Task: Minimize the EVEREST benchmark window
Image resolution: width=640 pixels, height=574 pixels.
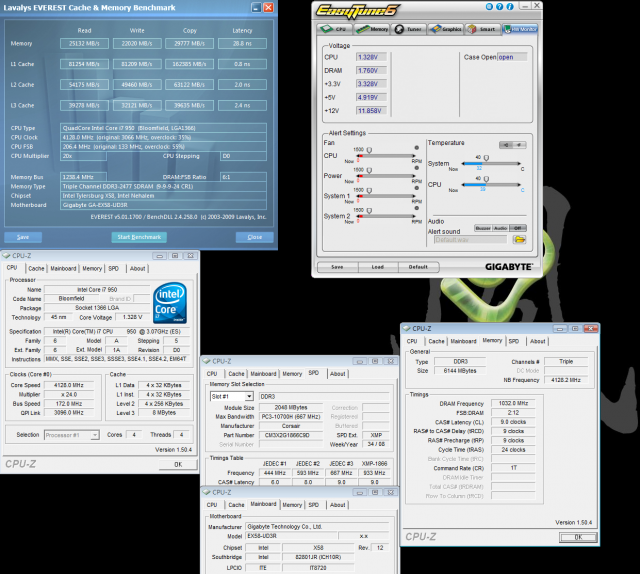Action: 256,7
